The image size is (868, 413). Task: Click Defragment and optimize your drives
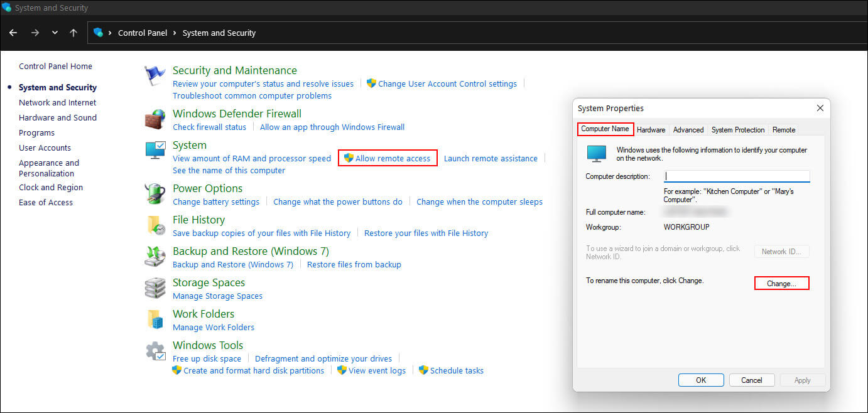click(x=323, y=359)
